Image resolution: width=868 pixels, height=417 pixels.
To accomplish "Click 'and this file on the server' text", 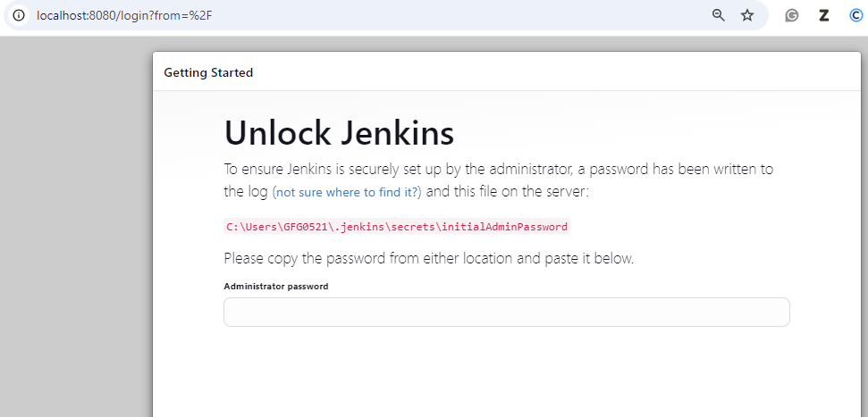I will pos(508,192).
